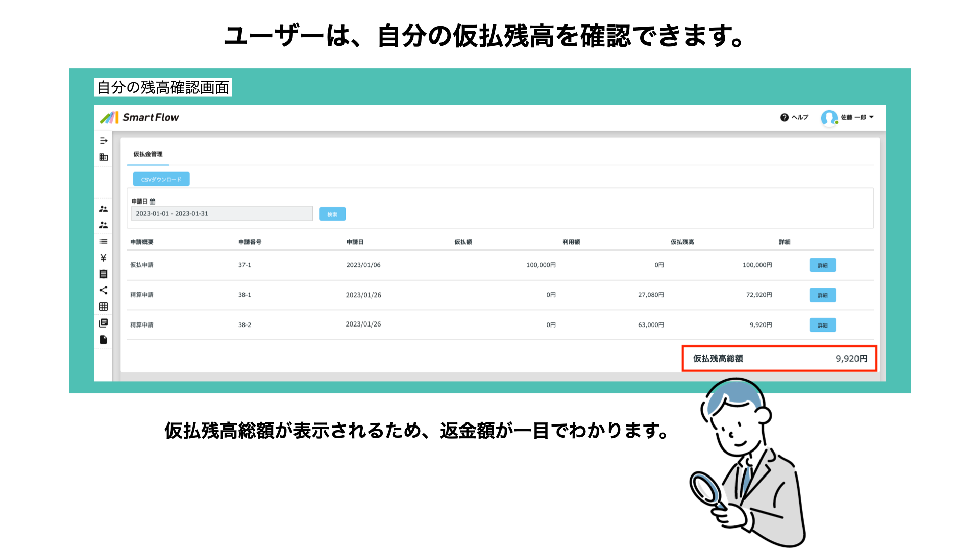The height and width of the screenshot is (551, 980).
Task: Open 詳細 for application 37-1
Action: click(822, 265)
